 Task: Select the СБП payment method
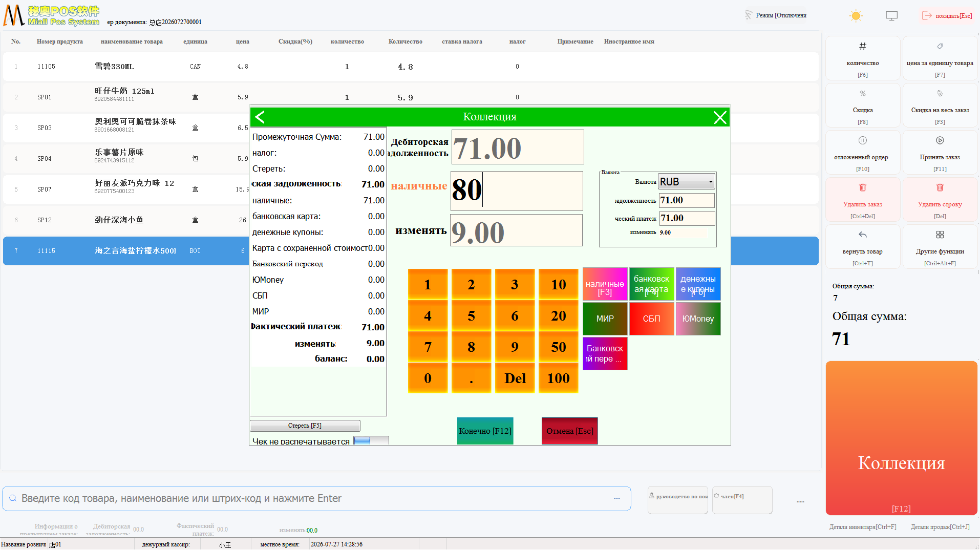(651, 319)
